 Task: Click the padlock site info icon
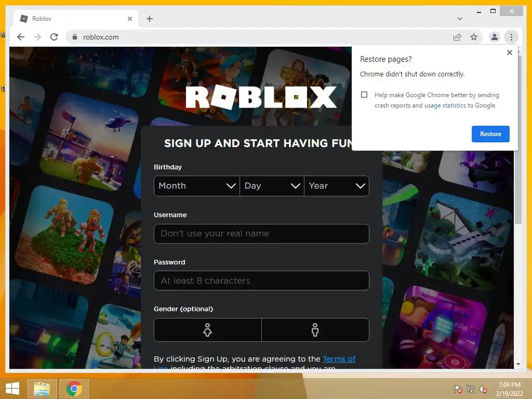[x=75, y=37]
